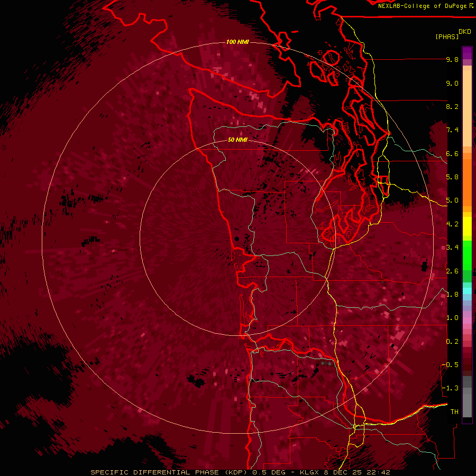Click the 0.2 value on the color scale

pos(452,342)
